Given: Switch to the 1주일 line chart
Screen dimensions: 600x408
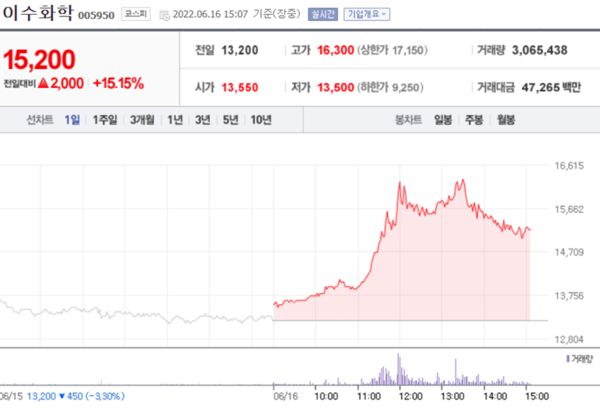Looking at the screenshot, I should click(105, 120).
